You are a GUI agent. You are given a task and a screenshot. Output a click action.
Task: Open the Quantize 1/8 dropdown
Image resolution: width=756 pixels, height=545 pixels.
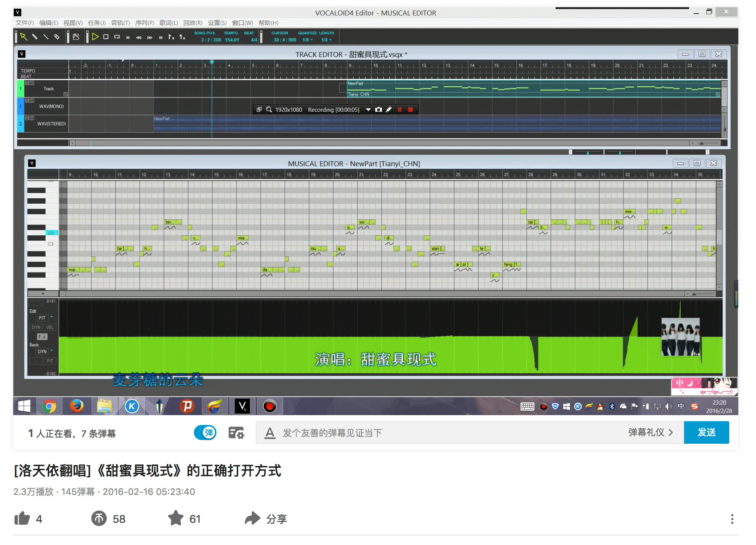click(x=308, y=40)
